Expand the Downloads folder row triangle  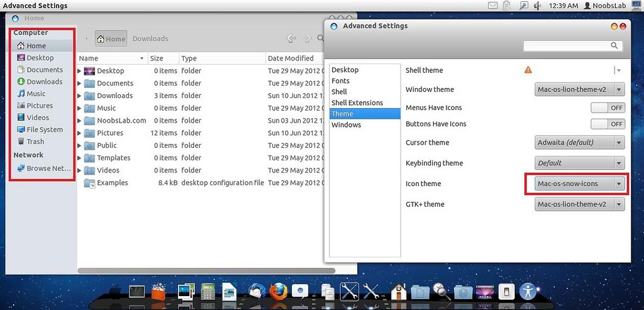[79, 96]
